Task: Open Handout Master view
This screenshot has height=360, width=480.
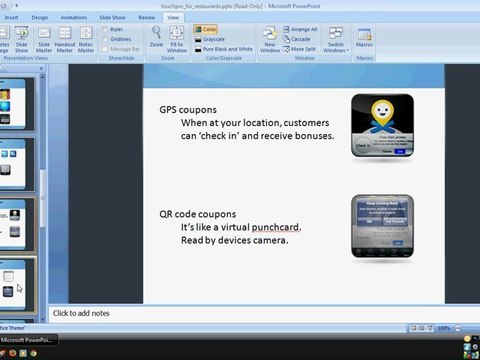Action: click(65, 39)
